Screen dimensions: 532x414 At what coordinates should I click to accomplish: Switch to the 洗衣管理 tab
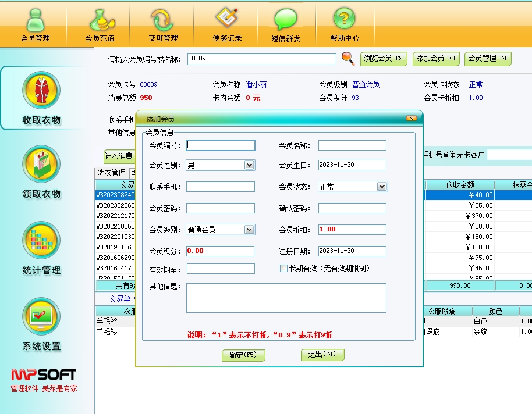(111, 173)
